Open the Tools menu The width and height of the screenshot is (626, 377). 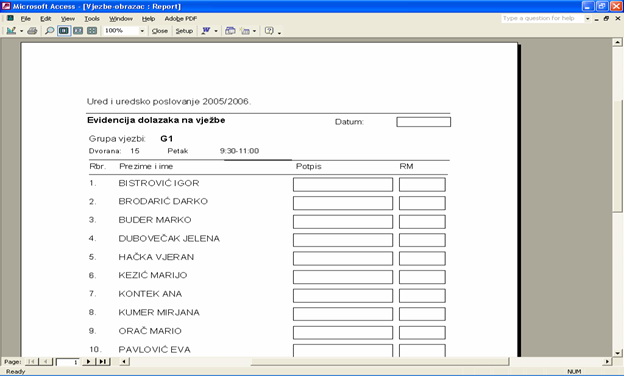pos(92,19)
